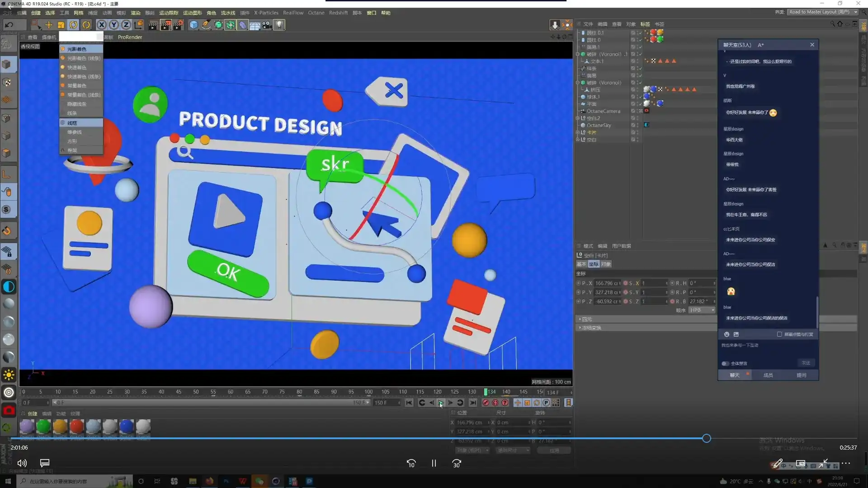Image resolution: width=868 pixels, height=488 pixels.
Task: Toggle the X axis lock icon
Action: click(x=102, y=25)
